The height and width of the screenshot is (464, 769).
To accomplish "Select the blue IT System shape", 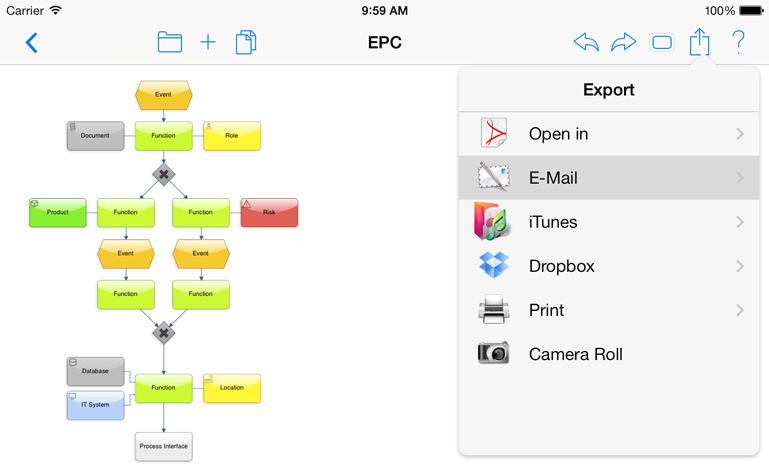I will pos(96,405).
